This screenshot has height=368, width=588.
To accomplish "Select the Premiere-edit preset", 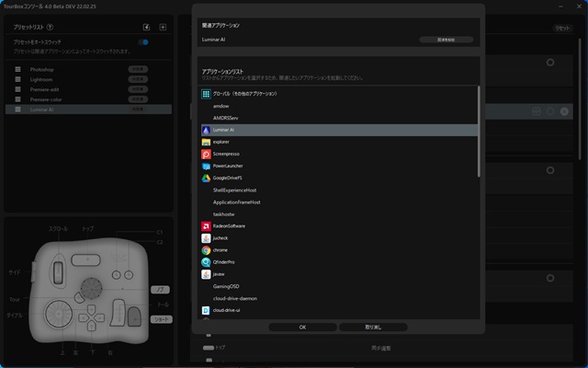I will coord(88,89).
